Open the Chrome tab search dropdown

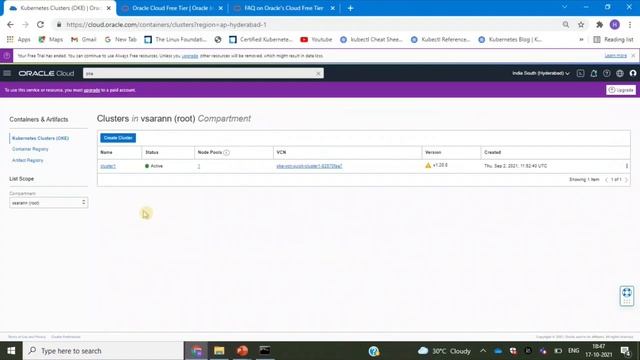point(564,7)
